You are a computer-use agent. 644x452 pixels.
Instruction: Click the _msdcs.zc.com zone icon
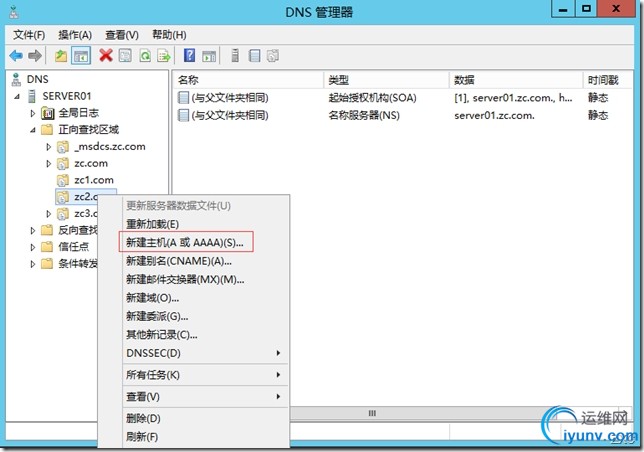[63, 147]
